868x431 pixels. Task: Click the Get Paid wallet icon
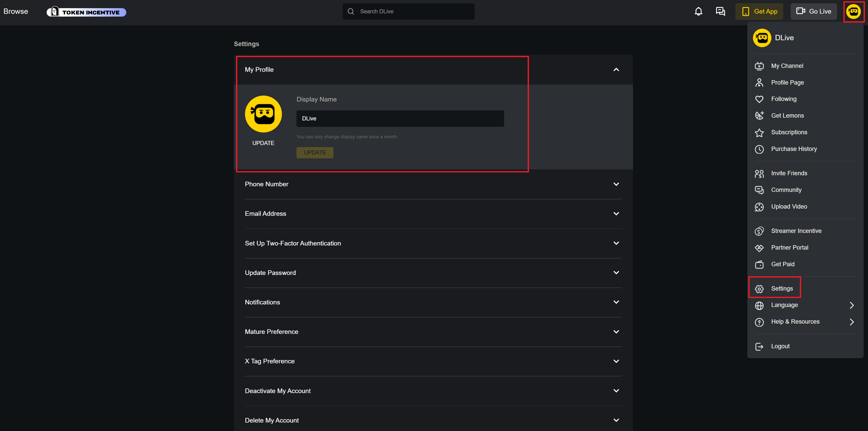click(x=759, y=264)
